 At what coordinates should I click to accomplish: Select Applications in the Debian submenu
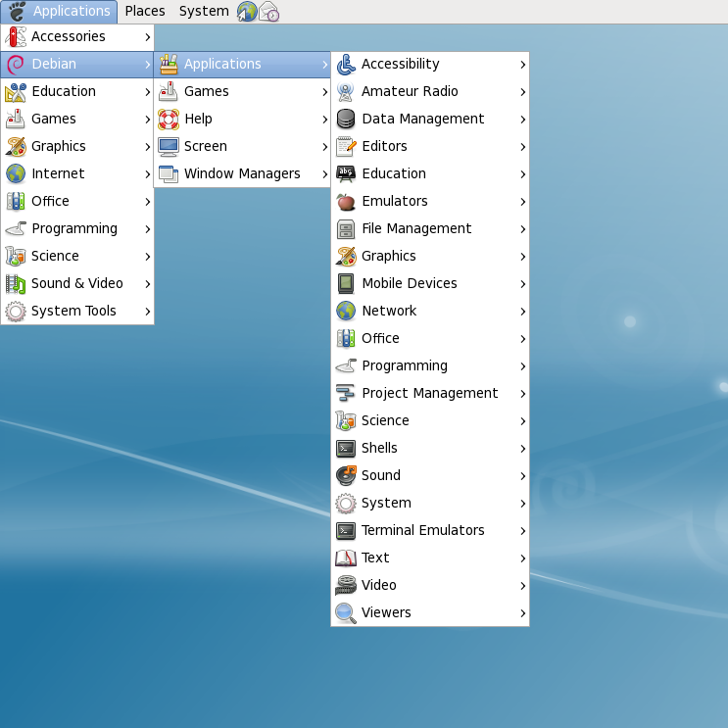(x=242, y=64)
